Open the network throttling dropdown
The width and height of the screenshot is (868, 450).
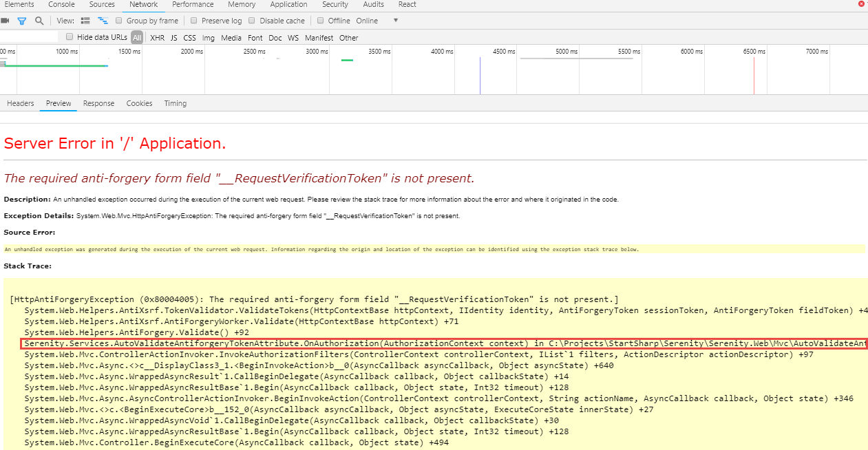(395, 20)
